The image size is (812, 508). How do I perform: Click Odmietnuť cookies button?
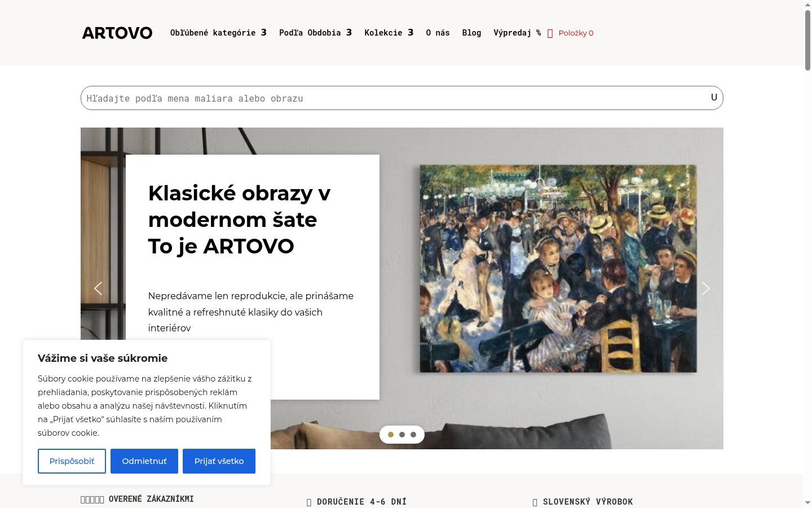point(144,461)
